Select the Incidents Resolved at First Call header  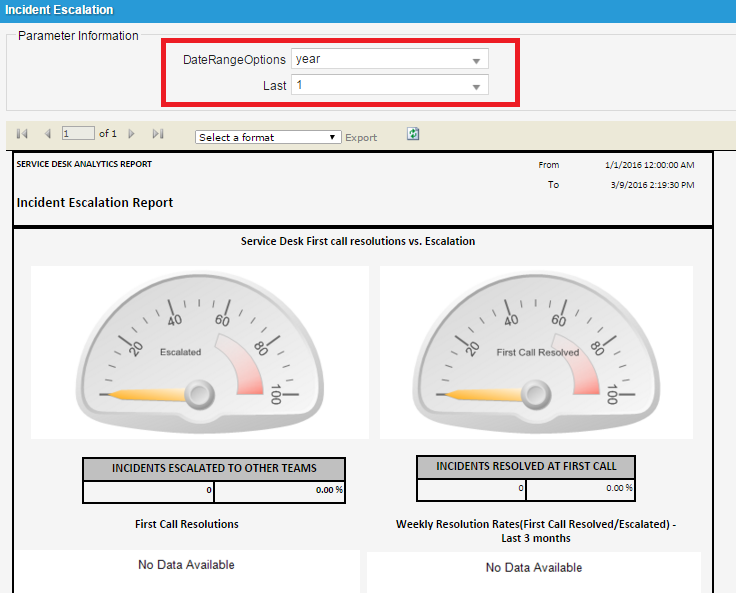point(525,467)
